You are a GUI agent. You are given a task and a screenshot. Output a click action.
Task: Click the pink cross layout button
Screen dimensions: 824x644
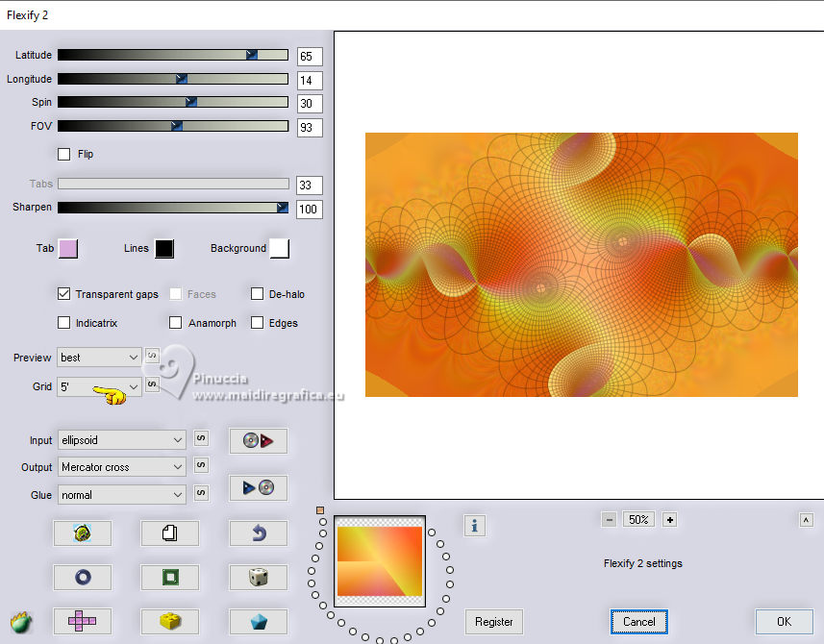click(82, 622)
